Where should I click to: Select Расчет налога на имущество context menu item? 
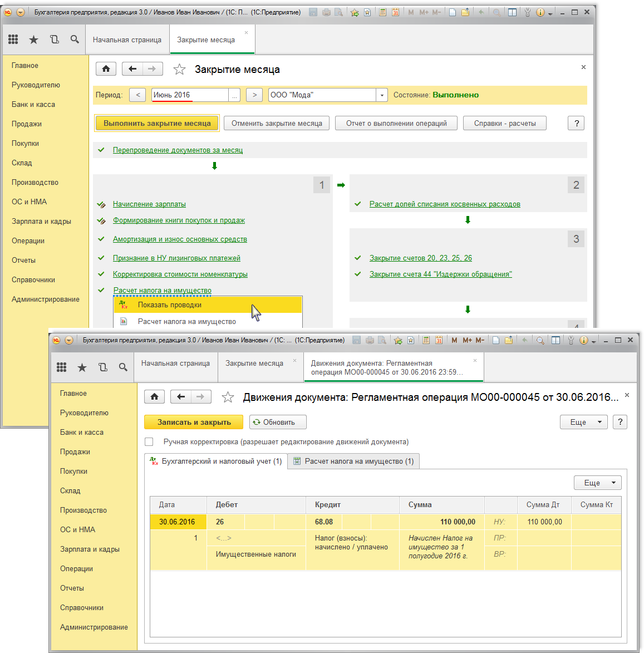(208, 322)
